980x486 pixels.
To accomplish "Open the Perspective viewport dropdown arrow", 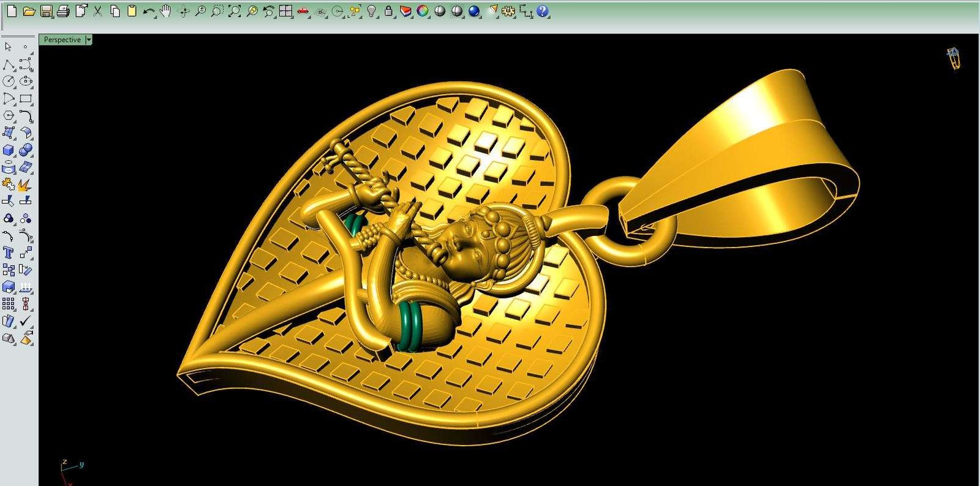I will (x=89, y=40).
